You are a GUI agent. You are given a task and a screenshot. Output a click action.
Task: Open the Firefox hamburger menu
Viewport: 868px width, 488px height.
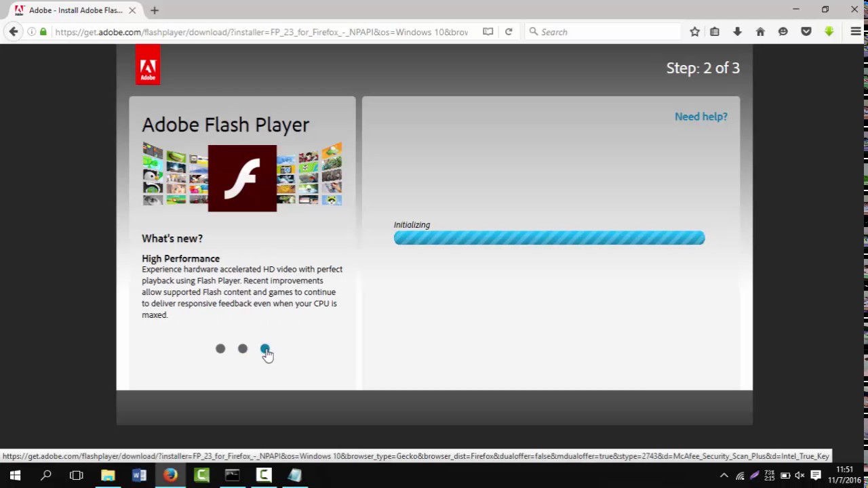[x=856, y=32]
